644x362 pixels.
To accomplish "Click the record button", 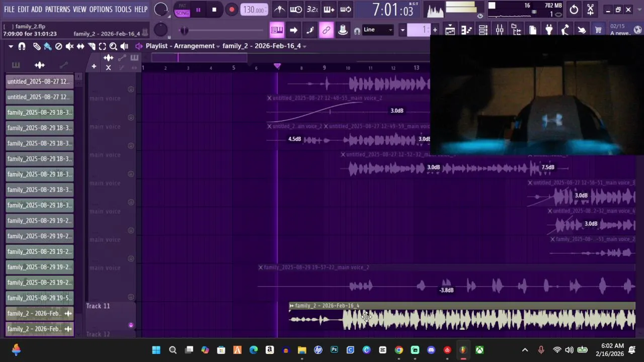I will (231, 10).
